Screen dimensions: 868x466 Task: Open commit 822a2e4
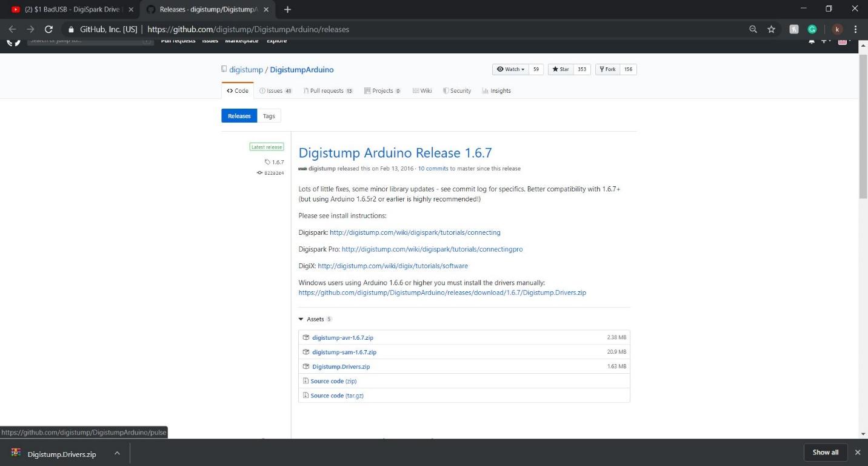(x=270, y=173)
